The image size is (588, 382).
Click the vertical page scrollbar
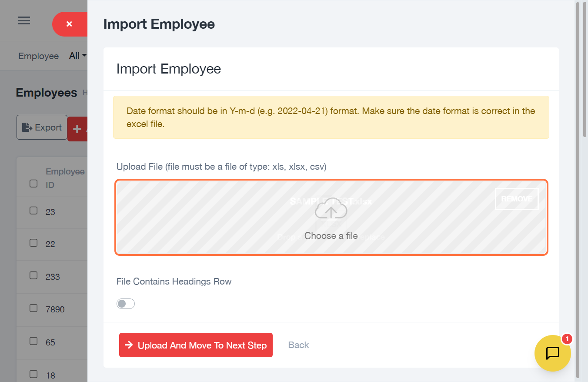[578, 70]
